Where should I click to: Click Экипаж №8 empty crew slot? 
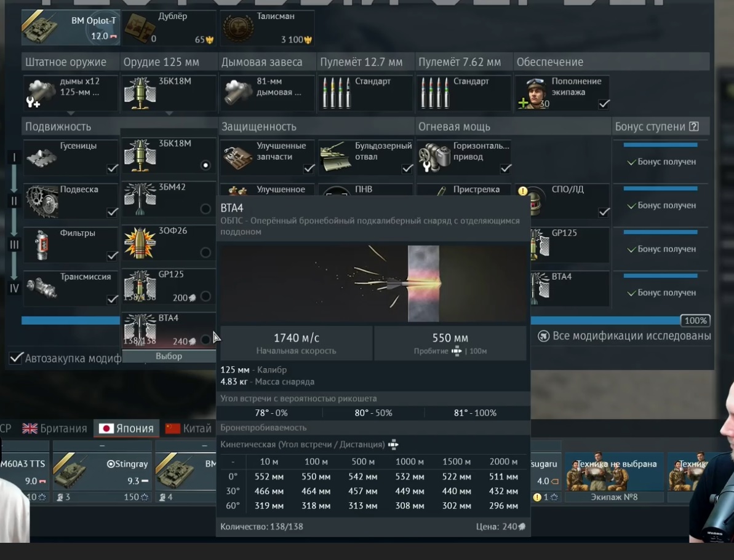coord(614,477)
